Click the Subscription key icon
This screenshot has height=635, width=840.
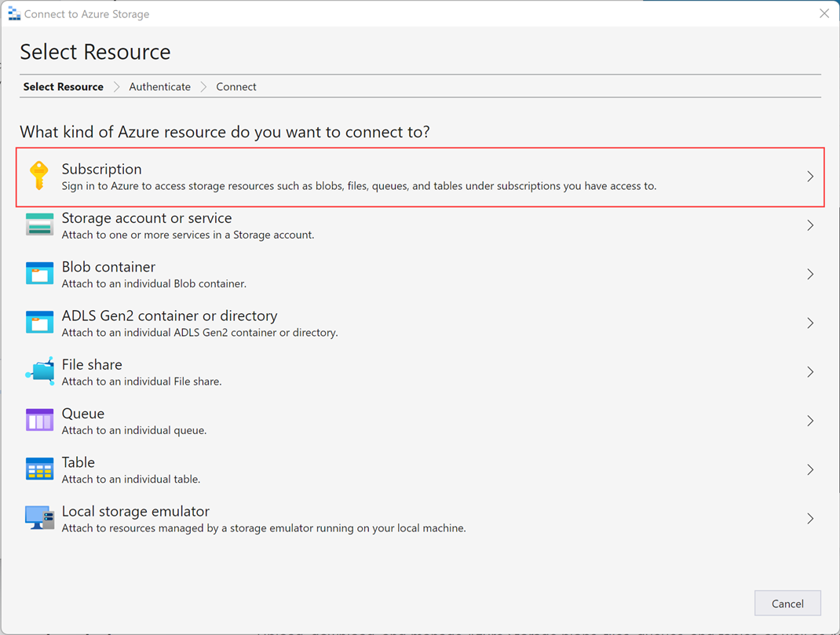38,176
